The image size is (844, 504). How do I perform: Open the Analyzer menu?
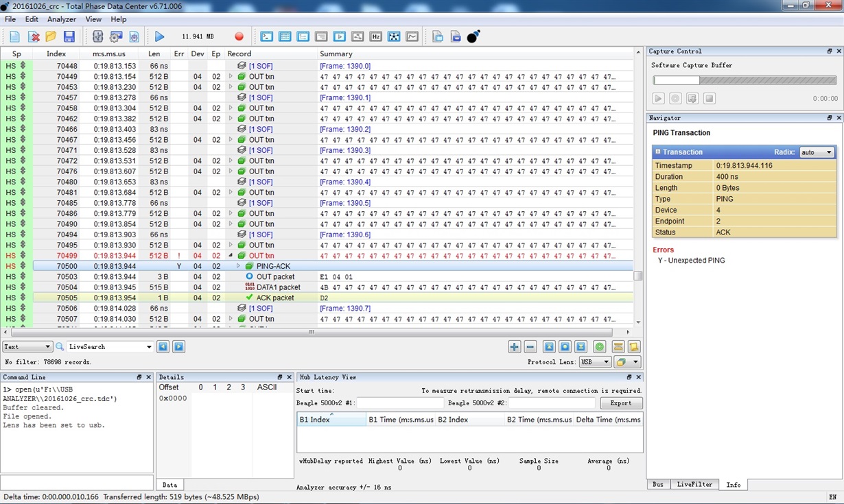tap(62, 19)
